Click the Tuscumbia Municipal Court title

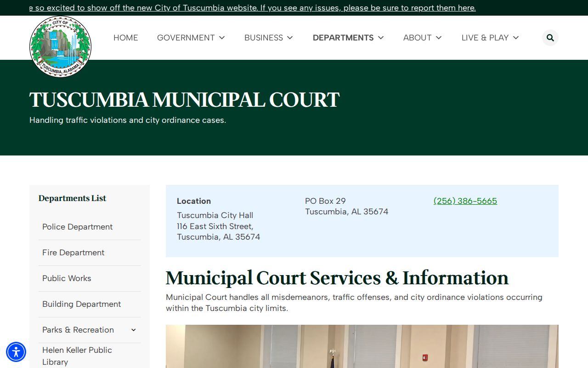pos(184,100)
